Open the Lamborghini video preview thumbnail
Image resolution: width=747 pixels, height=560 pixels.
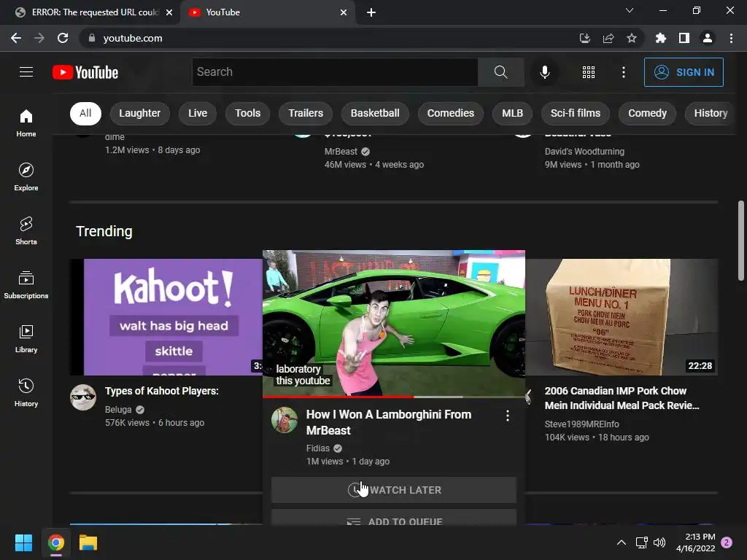point(393,323)
